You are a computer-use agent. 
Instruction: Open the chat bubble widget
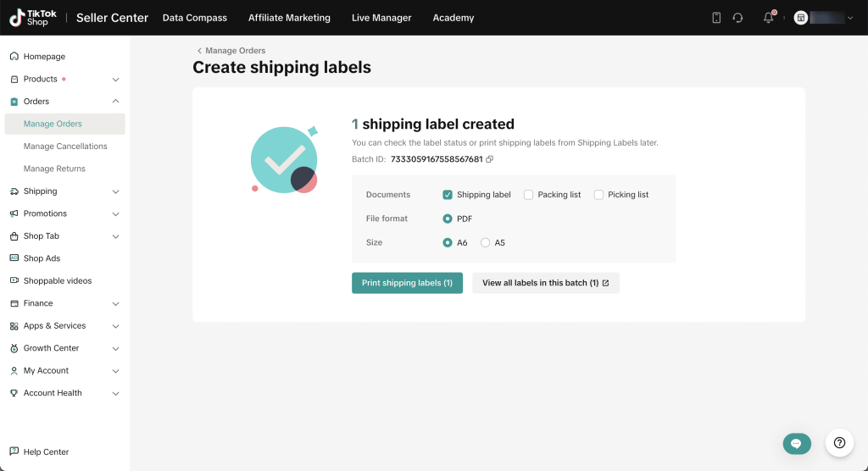pos(796,443)
